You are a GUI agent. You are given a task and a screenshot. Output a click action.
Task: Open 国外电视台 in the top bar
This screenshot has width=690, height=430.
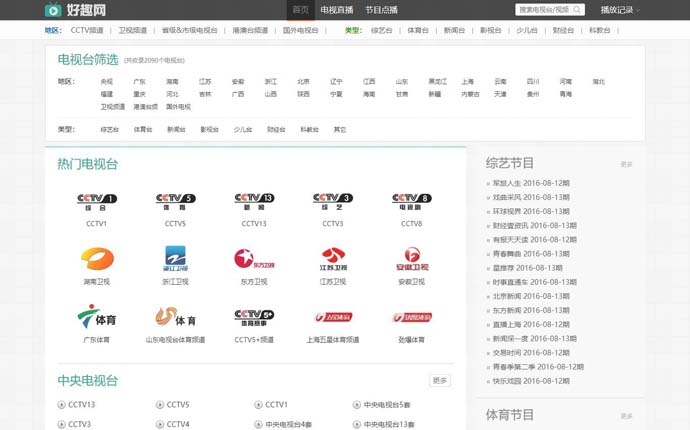[301, 30]
